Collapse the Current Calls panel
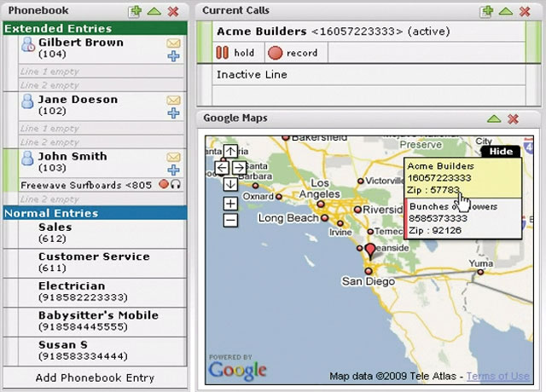 [506, 11]
